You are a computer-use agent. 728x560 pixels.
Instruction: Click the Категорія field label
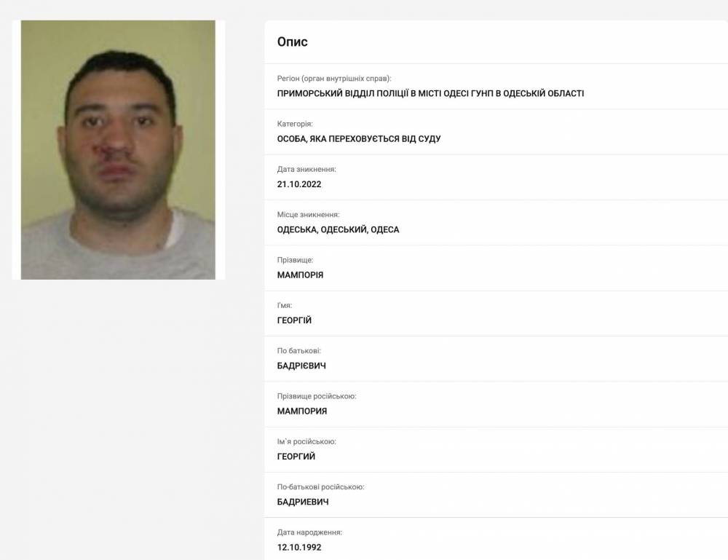295,124
